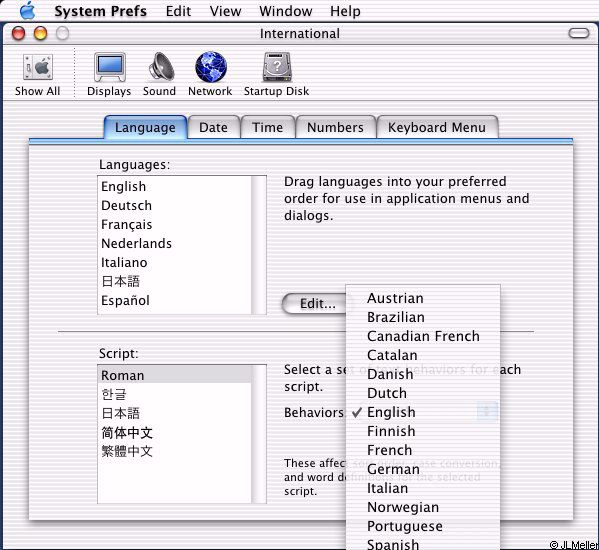Image resolution: width=599 pixels, height=550 pixels.
Task: Select Nederlands in the Languages list
Action: click(175, 243)
